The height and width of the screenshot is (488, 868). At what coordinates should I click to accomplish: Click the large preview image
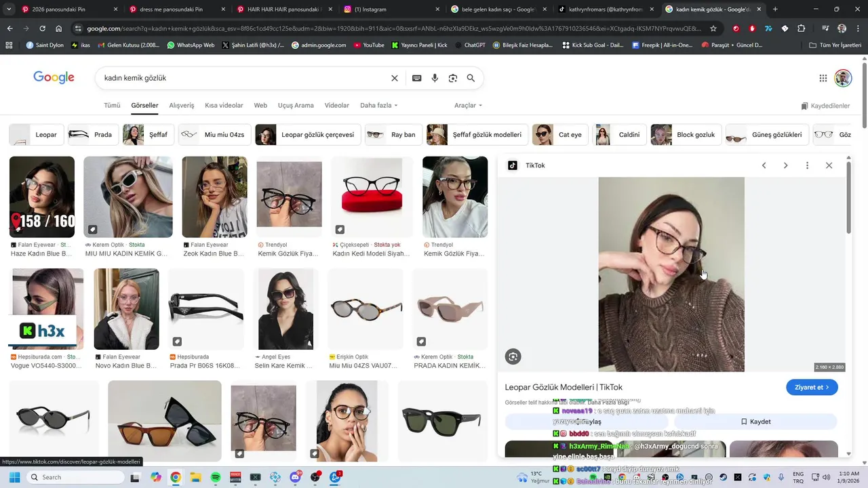pyautogui.click(x=671, y=274)
